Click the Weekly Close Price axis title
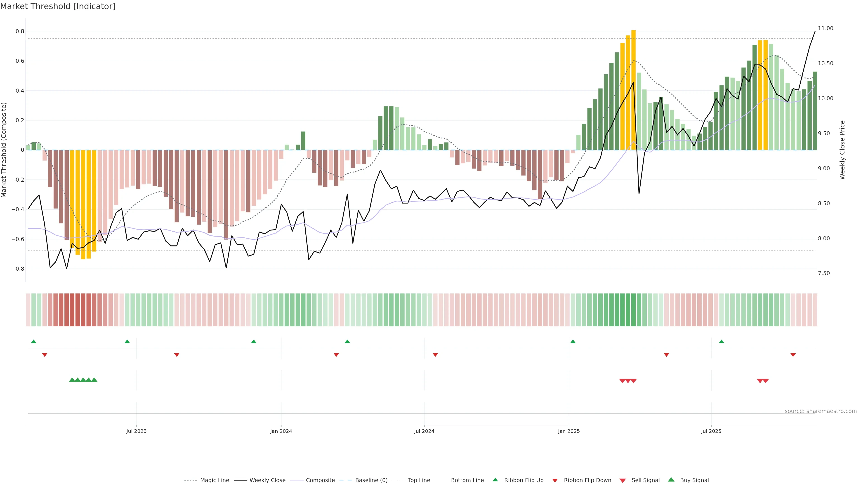The height and width of the screenshot is (488, 868). 842,150
